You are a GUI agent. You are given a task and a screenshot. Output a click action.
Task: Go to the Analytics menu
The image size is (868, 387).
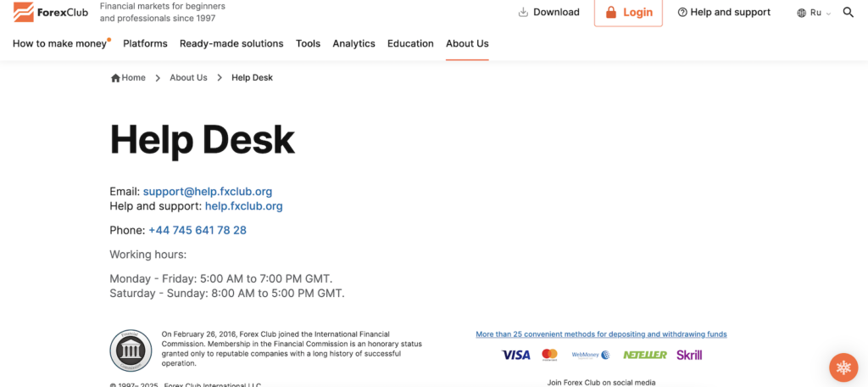353,43
